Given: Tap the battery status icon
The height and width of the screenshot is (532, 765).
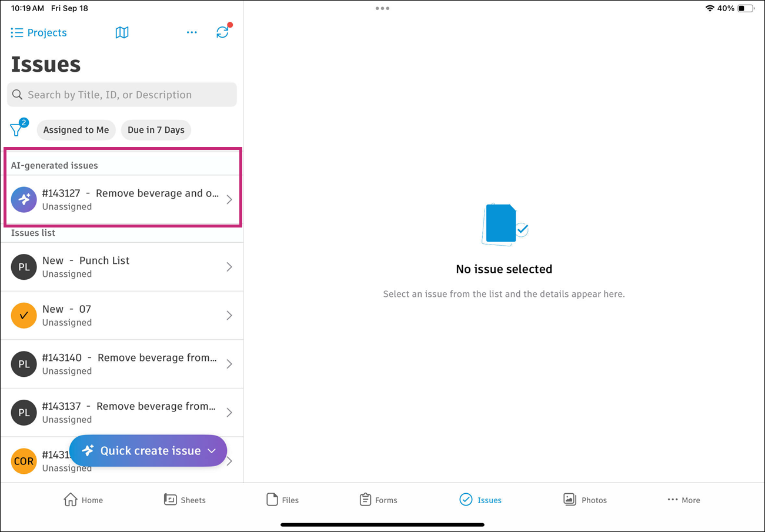Looking at the screenshot, I should click(746, 8).
